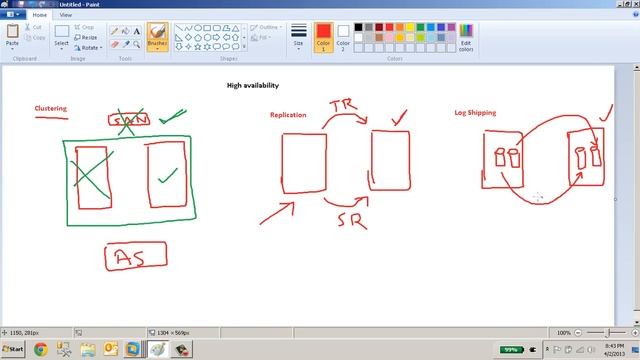Choose the Hexagon shape

tap(207, 38)
